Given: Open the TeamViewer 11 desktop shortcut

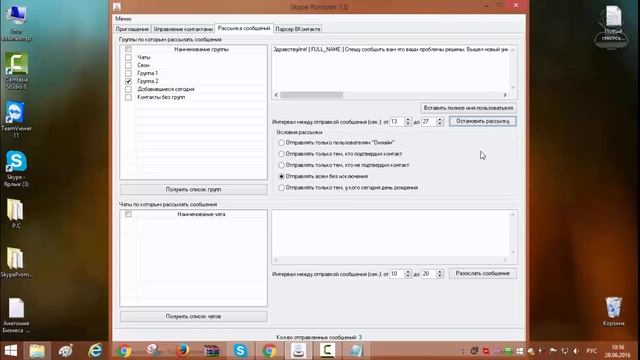Looking at the screenshot, I should click(x=16, y=119).
